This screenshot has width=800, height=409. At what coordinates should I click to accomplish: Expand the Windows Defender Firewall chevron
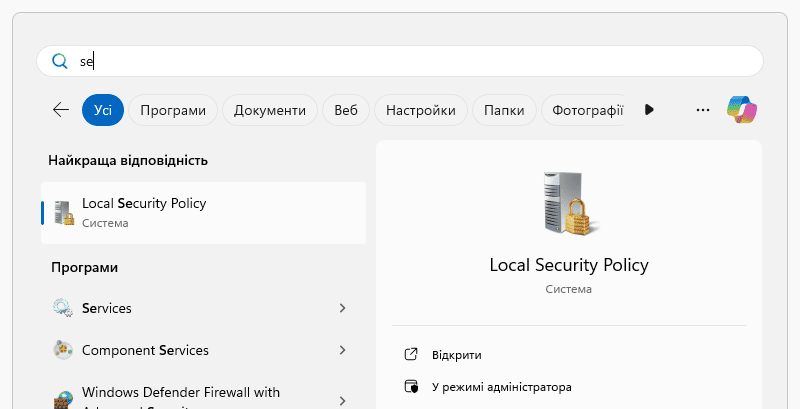click(342, 400)
